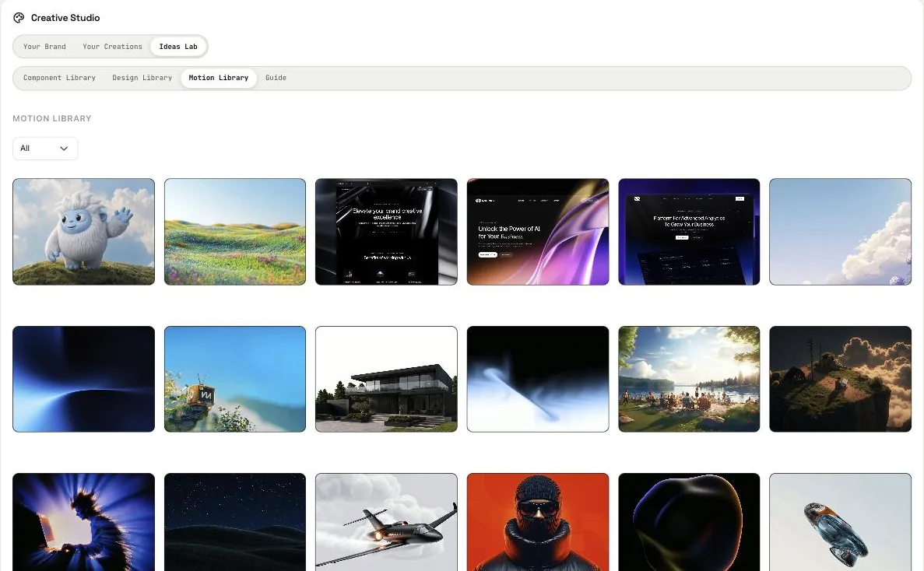Image resolution: width=924 pixels, height=571 pixels.
Task: Select the dark blue abstract wave thumbnail
Action: pos(83,379)
